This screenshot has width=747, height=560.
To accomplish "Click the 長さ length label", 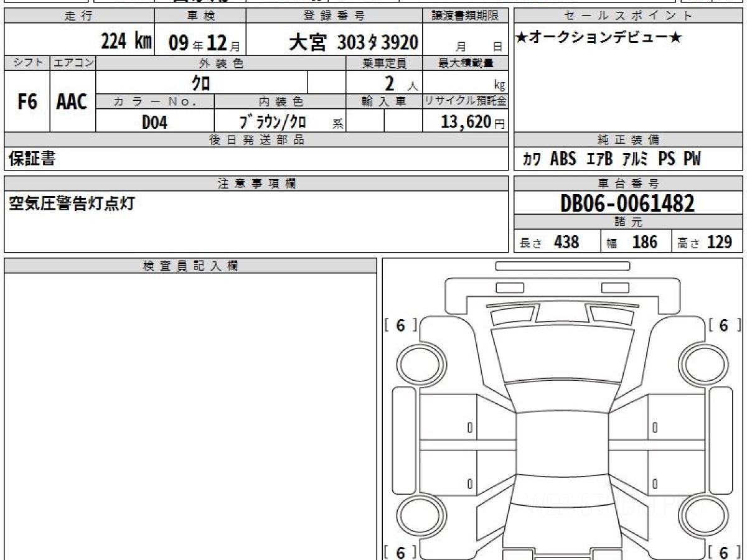I will 530,243.
